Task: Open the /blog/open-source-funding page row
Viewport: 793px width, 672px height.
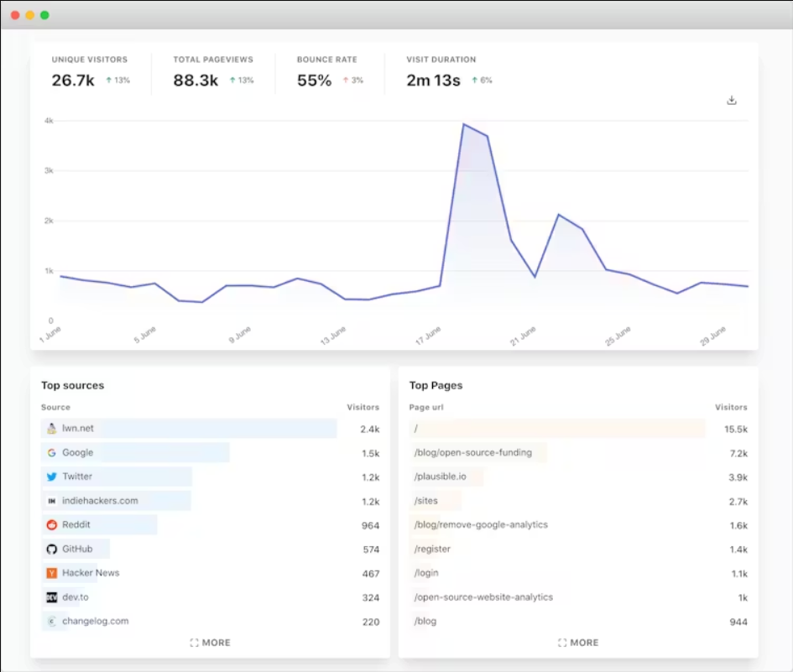Action: pyautogui.click(x=472, y=453)
